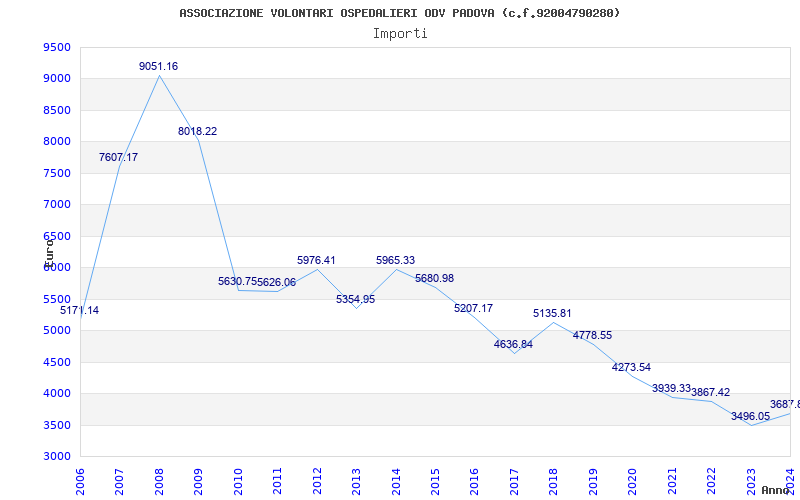This screenshot has height=500, width=800.
Task: Pick the 4636.84 data label
Action: 513,344
